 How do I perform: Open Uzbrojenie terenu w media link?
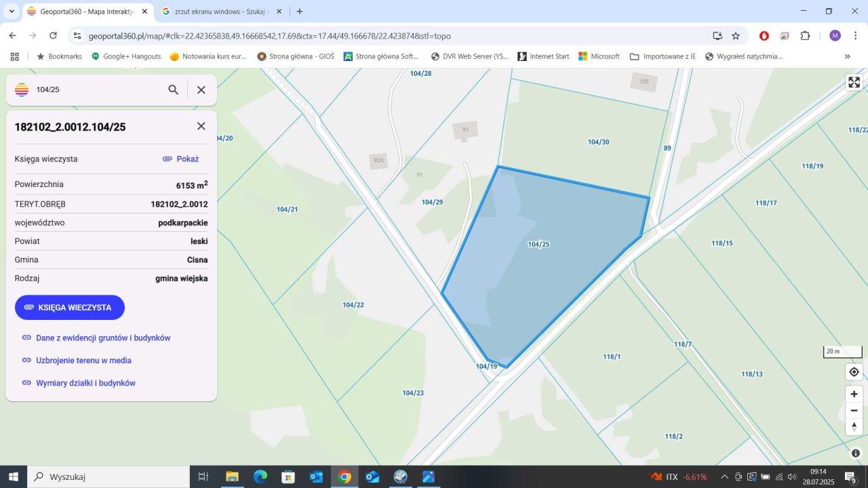point(83,361)
